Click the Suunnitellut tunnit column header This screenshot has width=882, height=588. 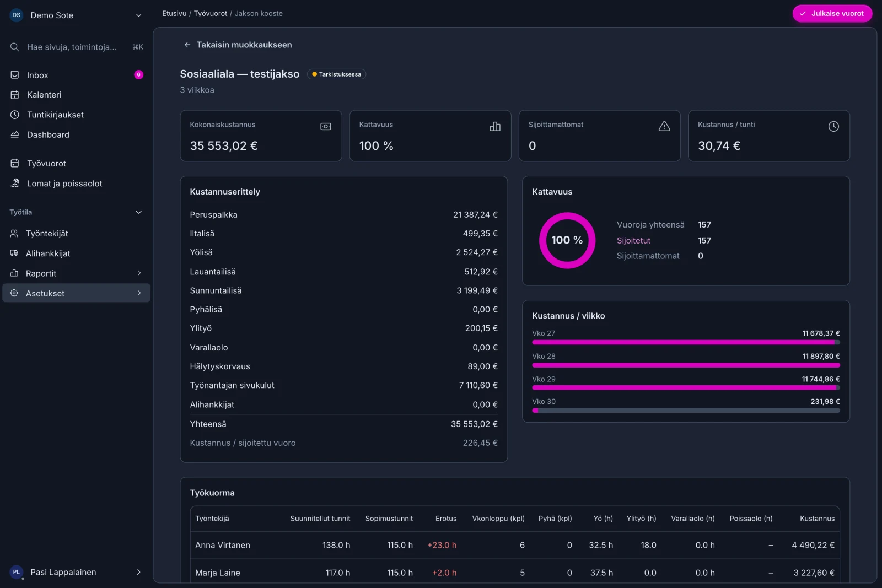point(320,519)
